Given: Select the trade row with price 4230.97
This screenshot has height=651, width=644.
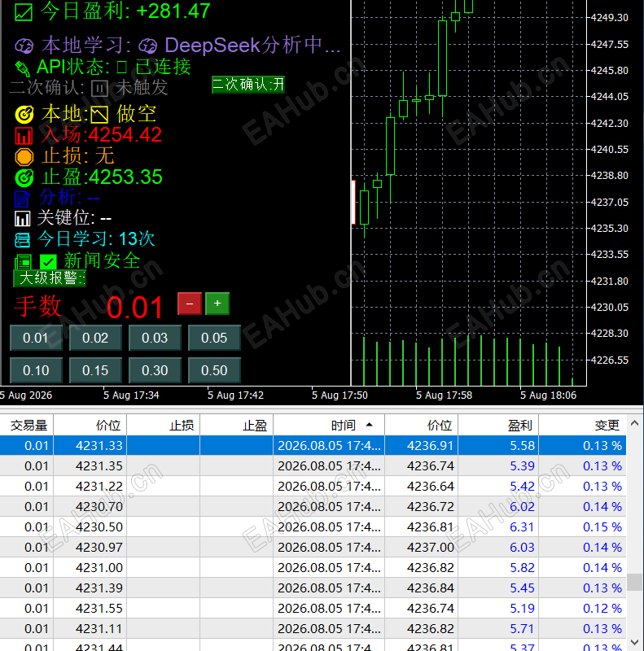Looking at the screenshot, I should [313, 548].
